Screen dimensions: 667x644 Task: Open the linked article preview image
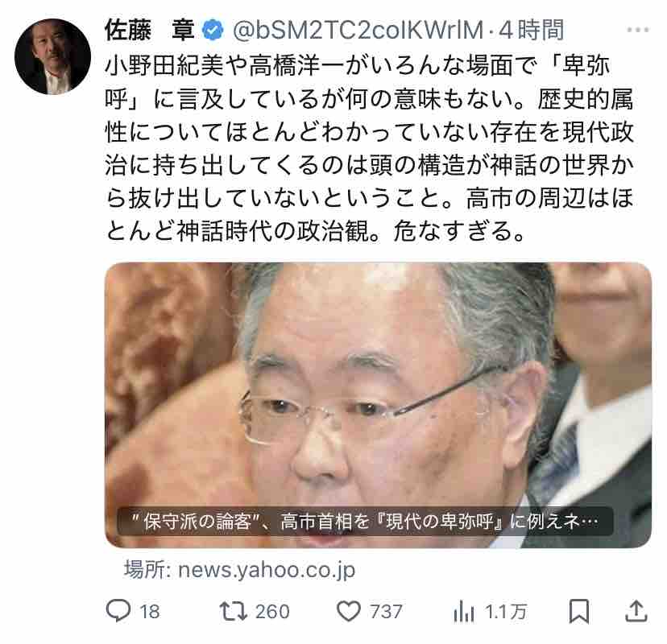pyautogui.click(x=378, y=405)
